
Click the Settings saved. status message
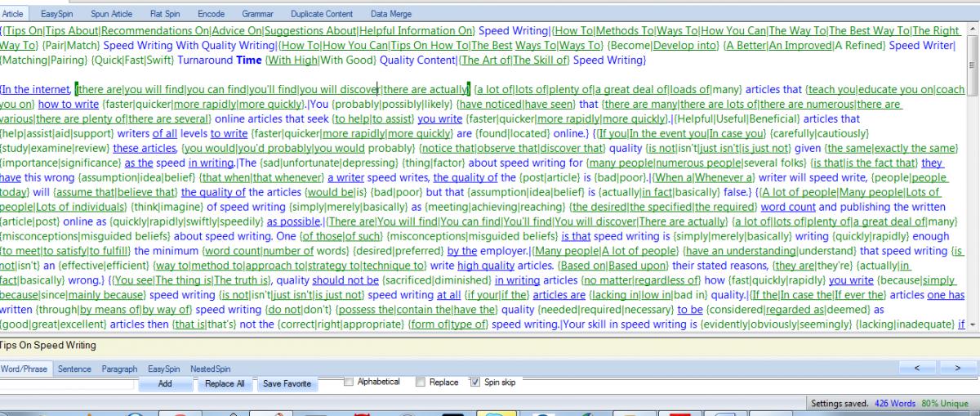(x=840, y=404)
